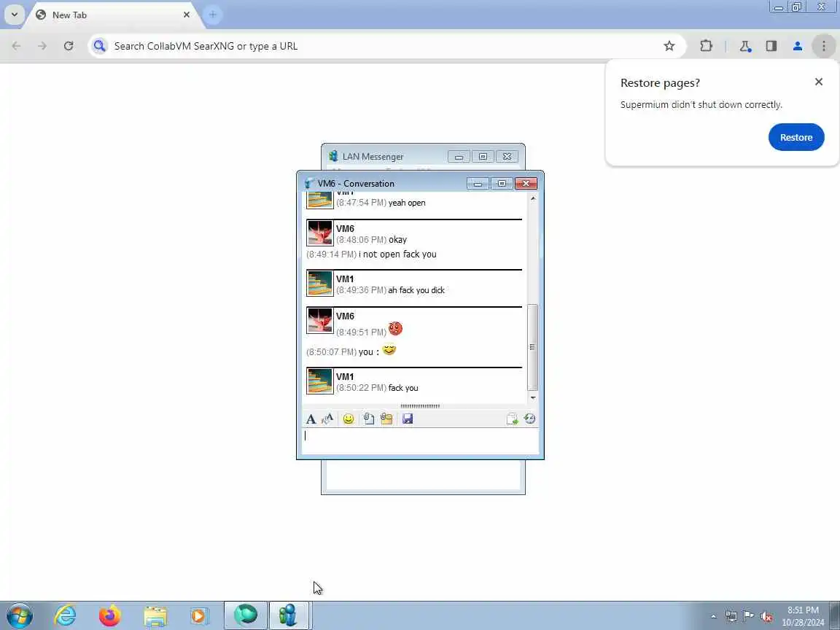The height and width of the screenshot is (630, 840).
Task: Click the browser Forward arrow
Action: pyautogui.click(x=42, y=46)
